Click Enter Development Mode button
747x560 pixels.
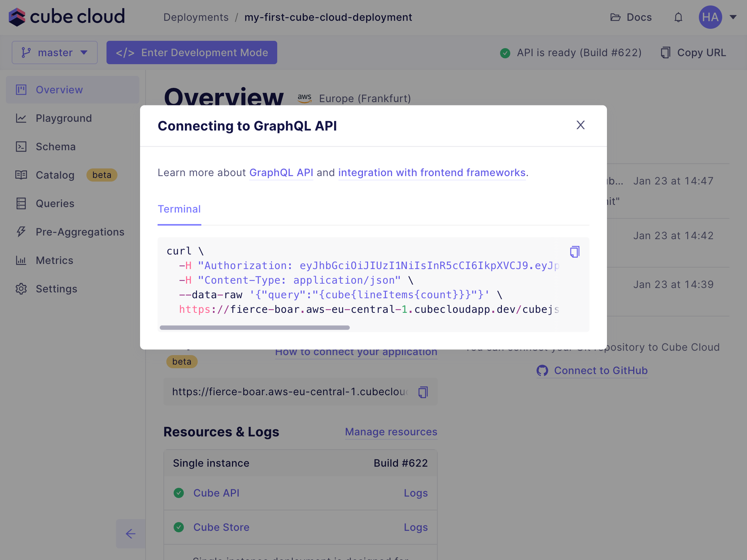click(x=192, y=52)
